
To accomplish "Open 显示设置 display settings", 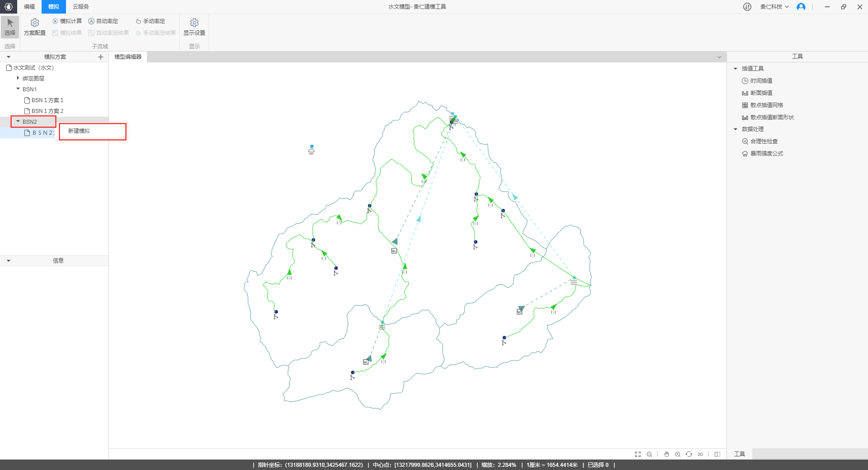I will pyautogui.click(x=194, y=27).
